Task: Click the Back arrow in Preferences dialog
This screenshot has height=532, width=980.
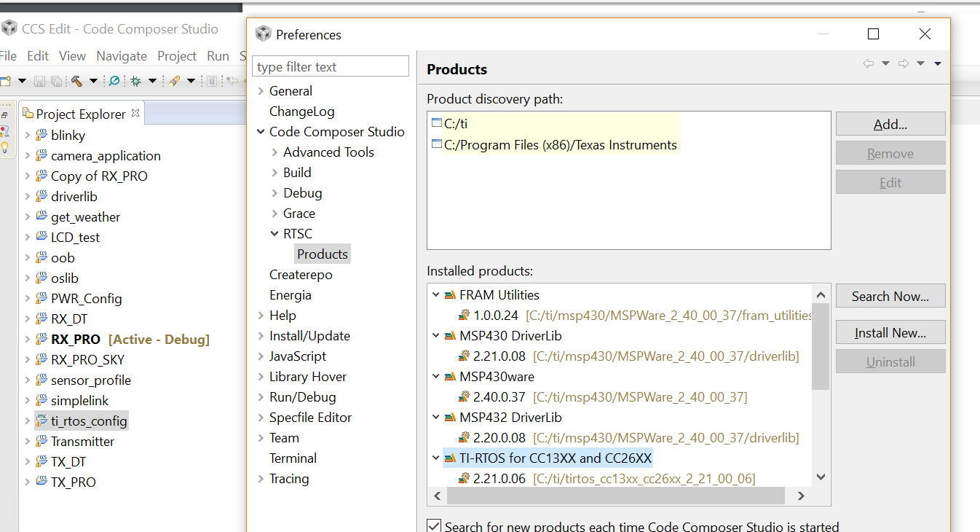Action: coord(868,63)
